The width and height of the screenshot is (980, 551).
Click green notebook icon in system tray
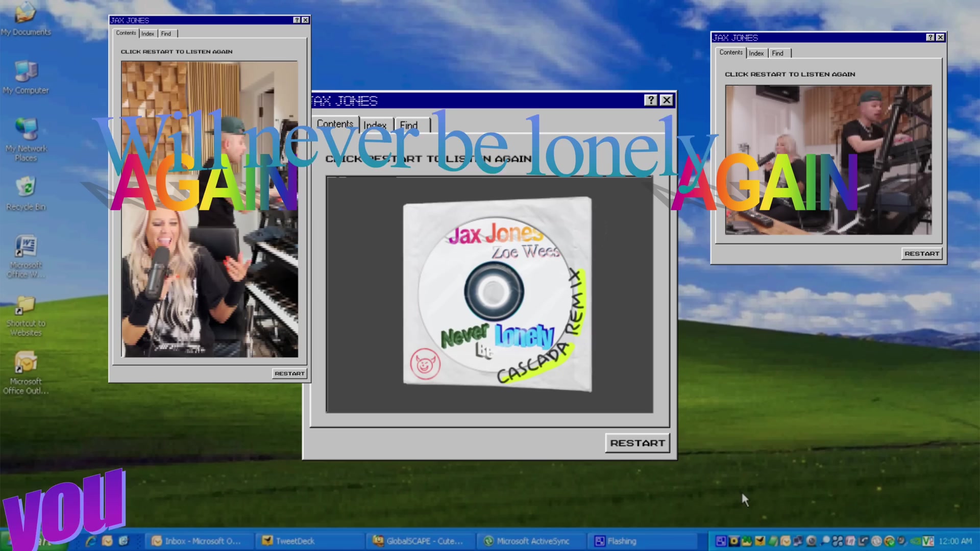[x=773, y=541]
